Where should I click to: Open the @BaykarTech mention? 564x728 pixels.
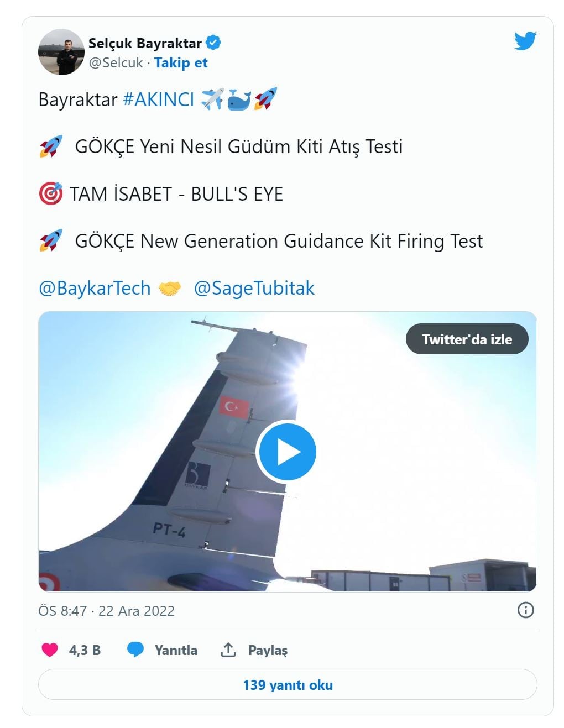click(x=95, y=288)
